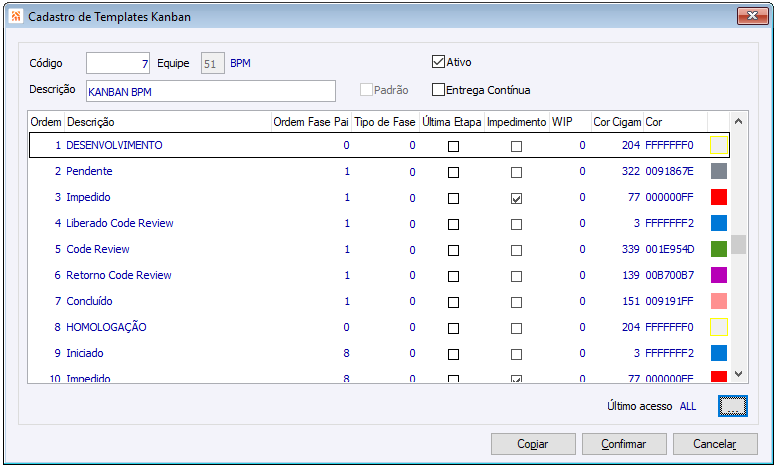Click the ellipsis button beside Último acesso
776x467 pixels.
coord(732,405)
